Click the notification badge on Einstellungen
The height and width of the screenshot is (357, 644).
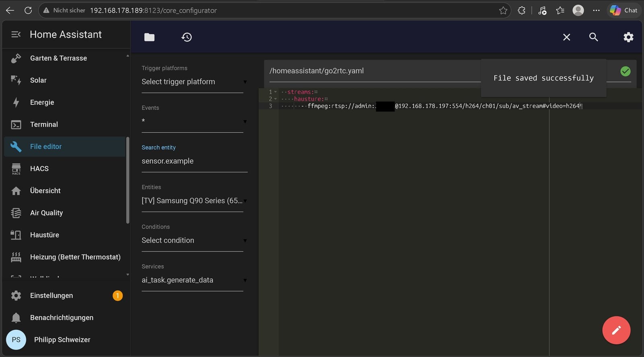(x=118, y=295)
